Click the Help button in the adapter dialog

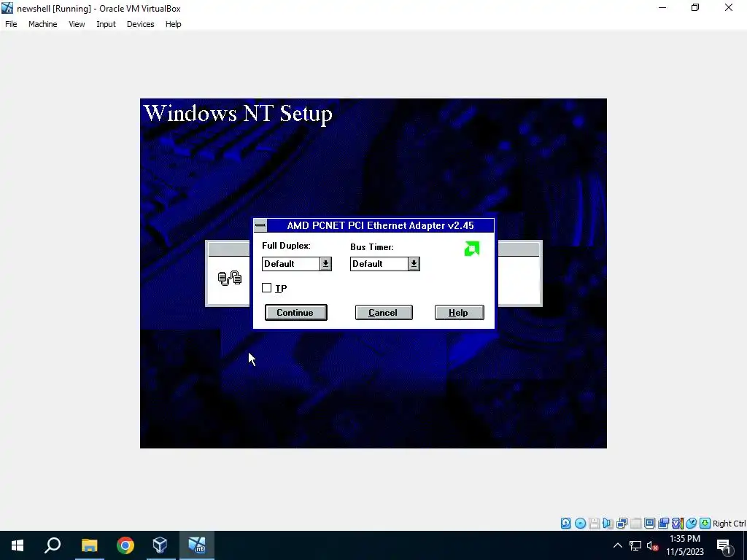(x=460, y=312)
